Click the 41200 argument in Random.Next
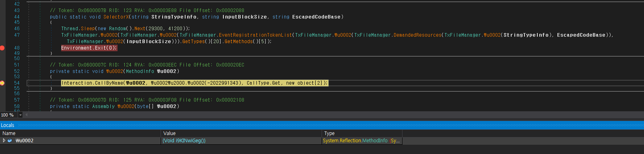 [175, 29]
